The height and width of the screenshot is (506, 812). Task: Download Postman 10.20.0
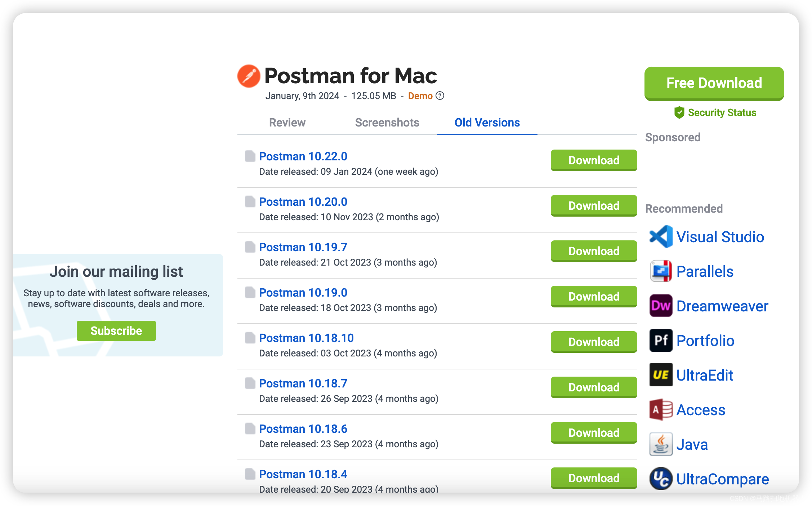tap(594, 206)
